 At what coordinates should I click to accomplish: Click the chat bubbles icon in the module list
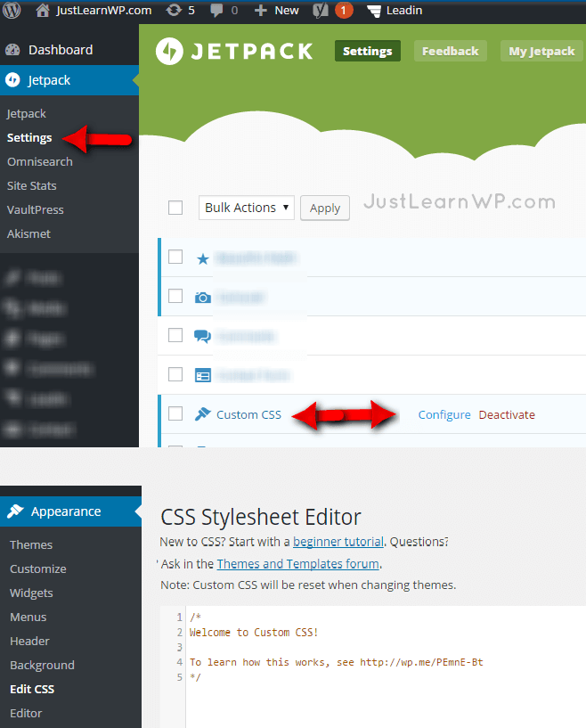(x=202, y=336)
